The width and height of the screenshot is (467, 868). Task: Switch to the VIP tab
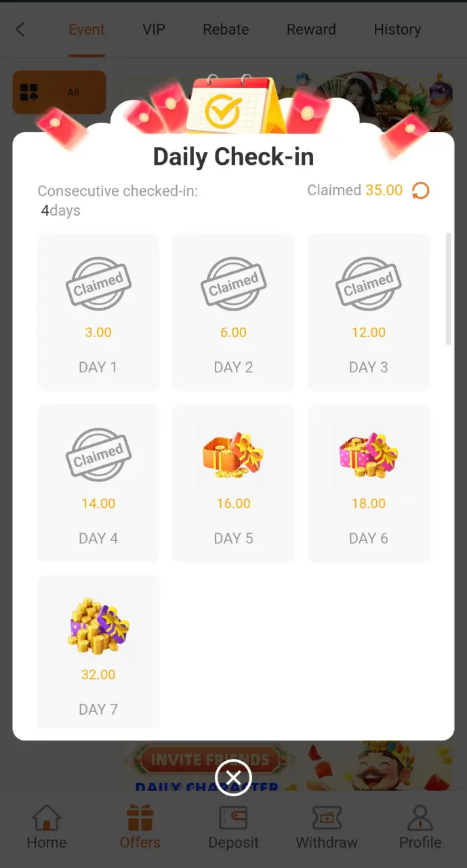154,29
